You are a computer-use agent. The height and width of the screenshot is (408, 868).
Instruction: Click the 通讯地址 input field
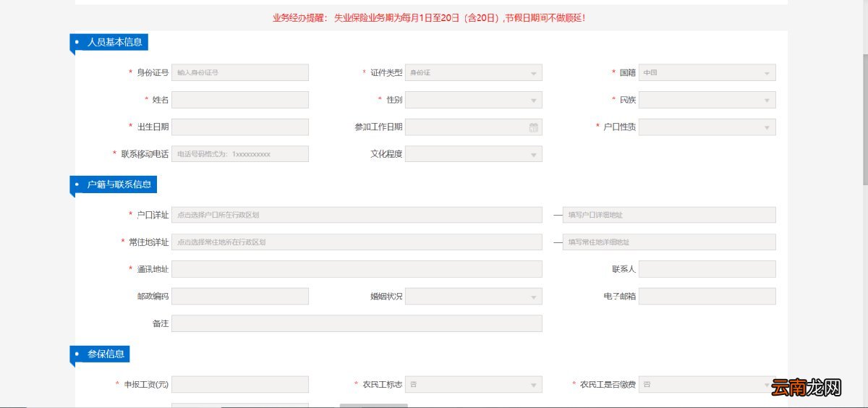[357, 269]
